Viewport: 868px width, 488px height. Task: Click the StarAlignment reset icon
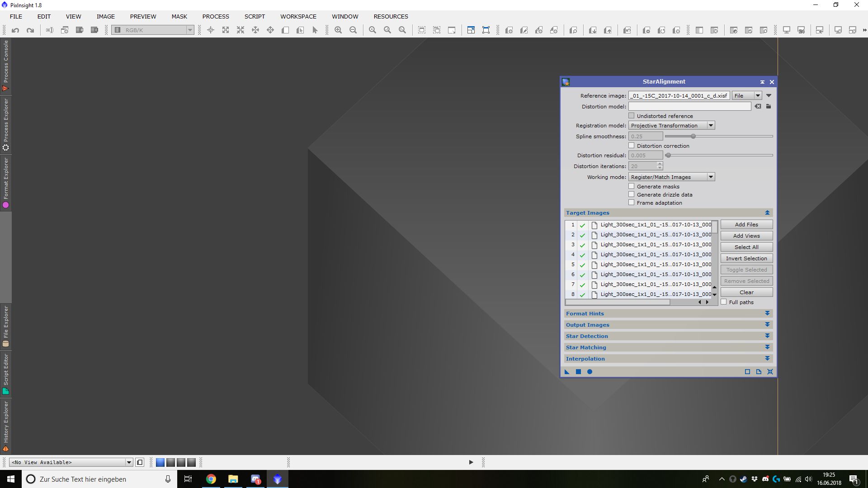[770, 372]
